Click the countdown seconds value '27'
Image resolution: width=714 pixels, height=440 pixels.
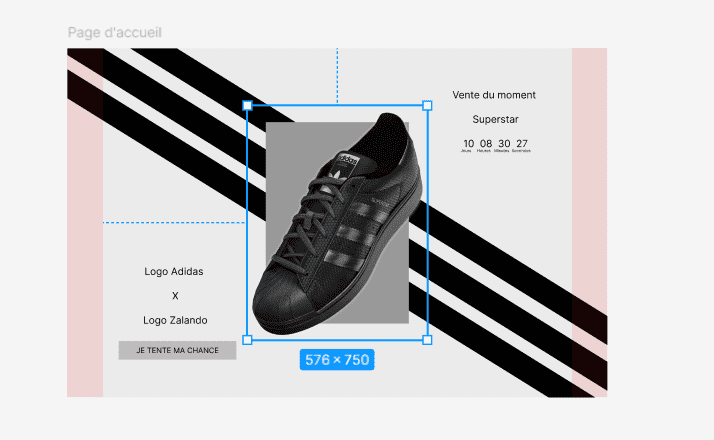point(522,143)
